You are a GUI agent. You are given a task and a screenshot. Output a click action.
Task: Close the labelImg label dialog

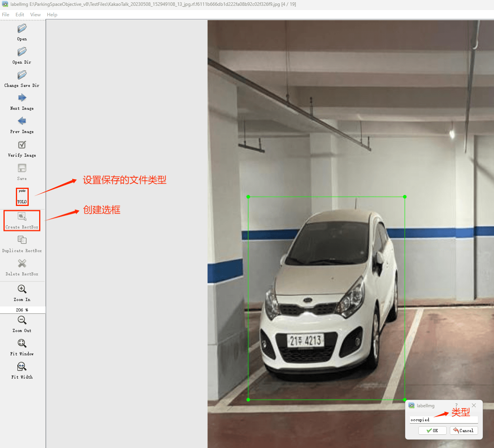474,405
